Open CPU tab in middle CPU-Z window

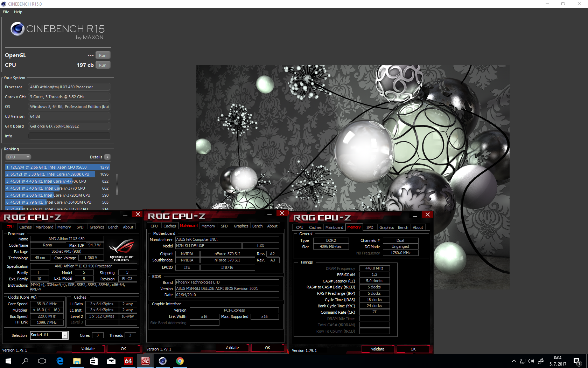154,226
